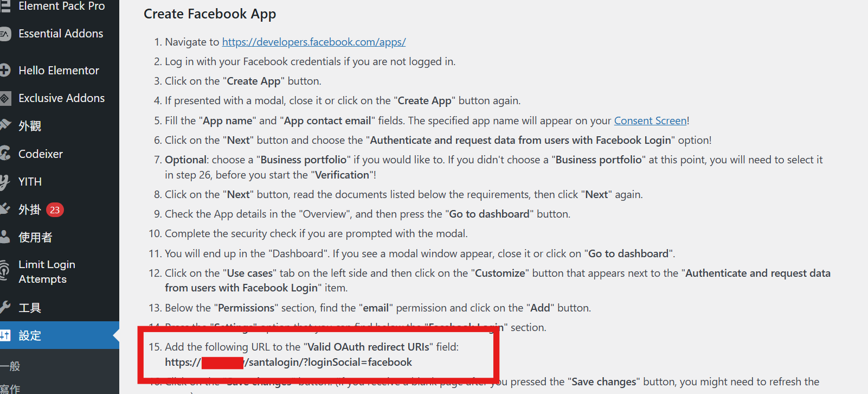
Task: Click the Hello Elementor plus icon
Action: pyautogui.click(x=5, y=71)
